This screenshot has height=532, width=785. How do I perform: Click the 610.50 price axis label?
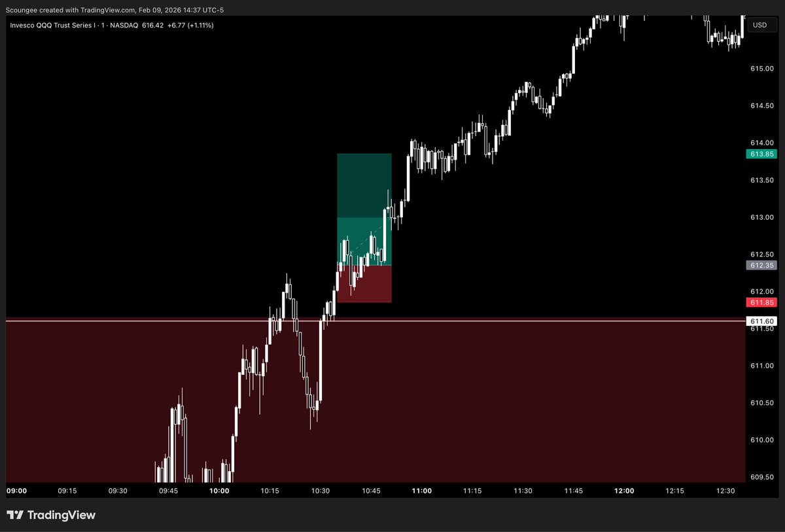tap(761, 402)
